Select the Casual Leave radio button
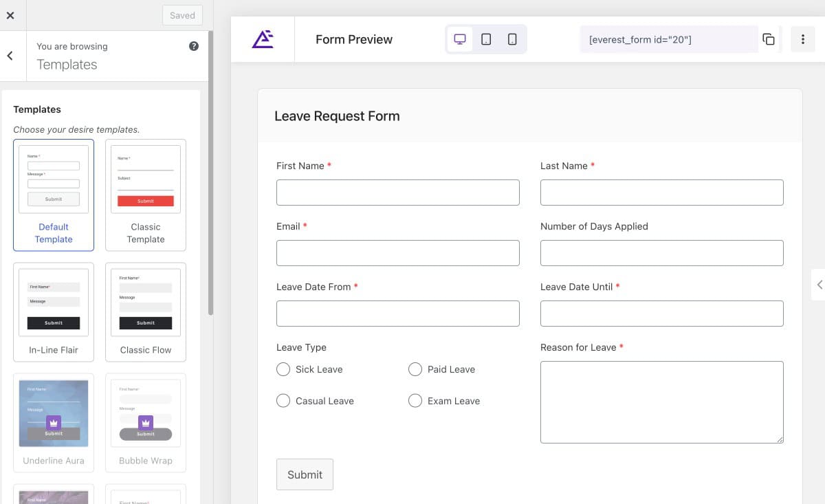Screen dimensions: 825x504 [x=283, y=401]
